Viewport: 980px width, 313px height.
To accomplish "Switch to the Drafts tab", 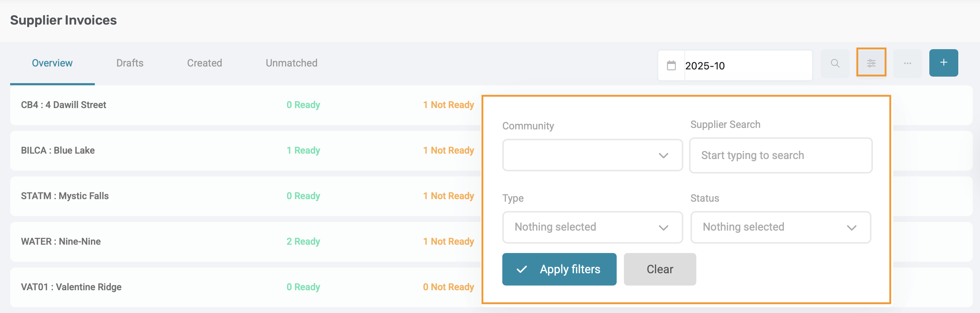I will pyautogui.click(x=130, y=63).
